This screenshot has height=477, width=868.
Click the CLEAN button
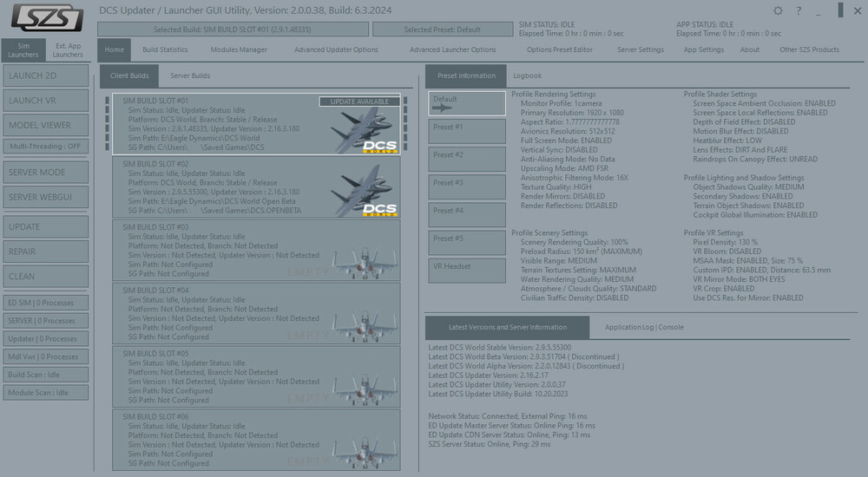45,276
